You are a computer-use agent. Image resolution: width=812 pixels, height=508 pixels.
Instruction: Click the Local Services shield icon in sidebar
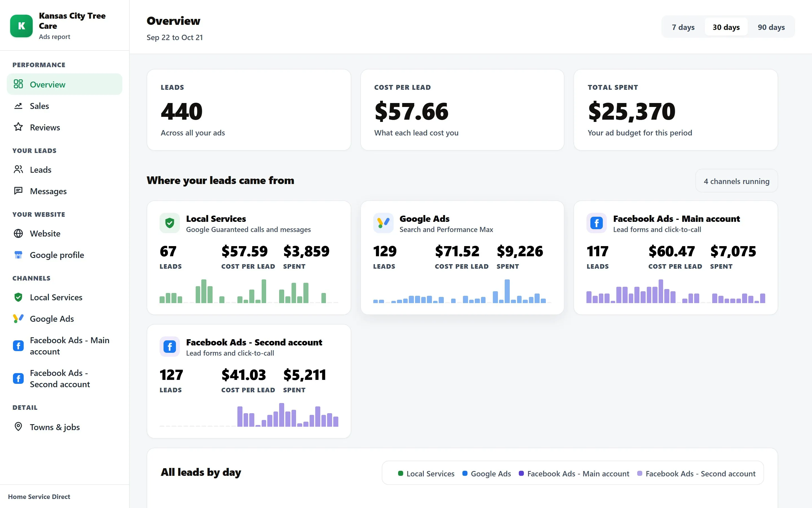pos(18,297)
